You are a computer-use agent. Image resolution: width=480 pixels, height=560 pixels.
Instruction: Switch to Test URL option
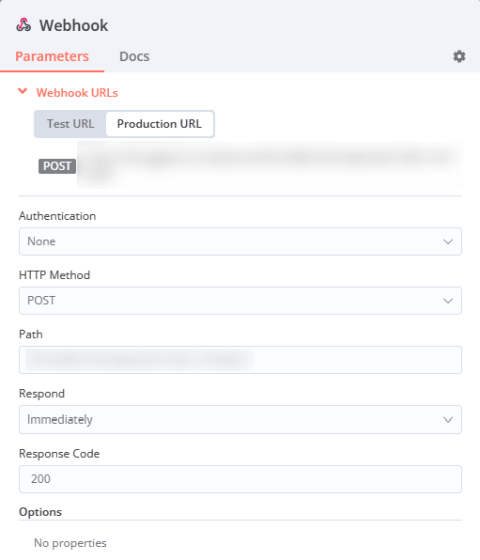point(70,124)
